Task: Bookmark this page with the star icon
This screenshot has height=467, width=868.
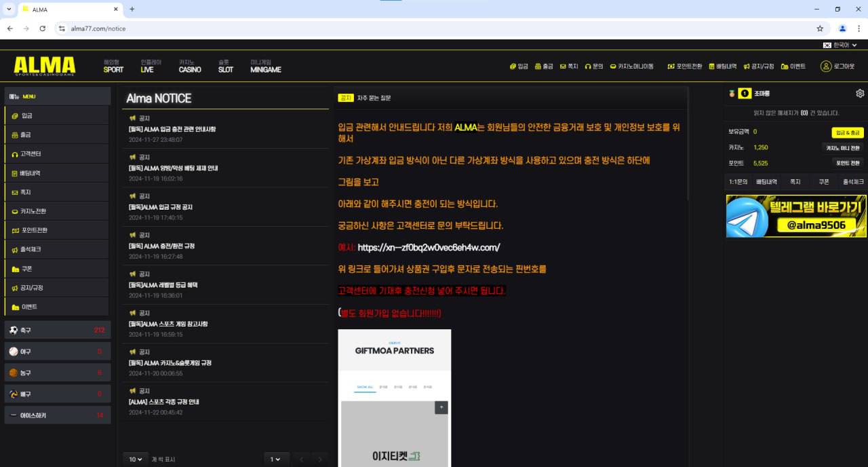Action: (x=820, y=29)
